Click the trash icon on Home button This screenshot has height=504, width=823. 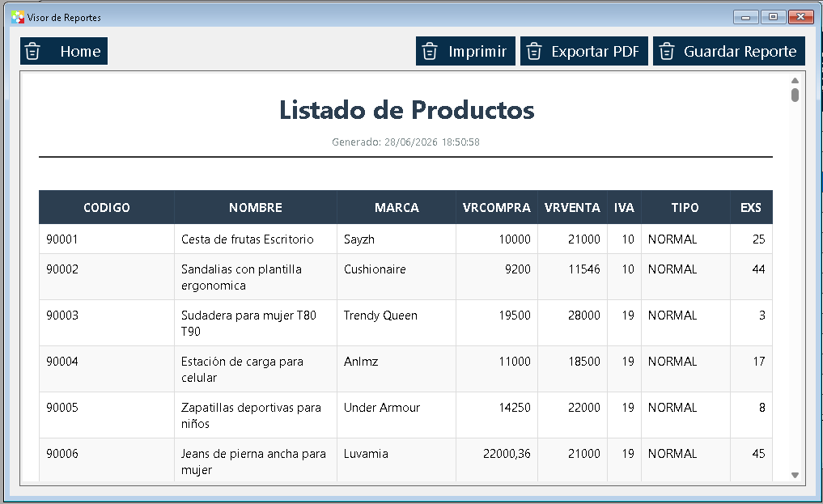point(32,52)
